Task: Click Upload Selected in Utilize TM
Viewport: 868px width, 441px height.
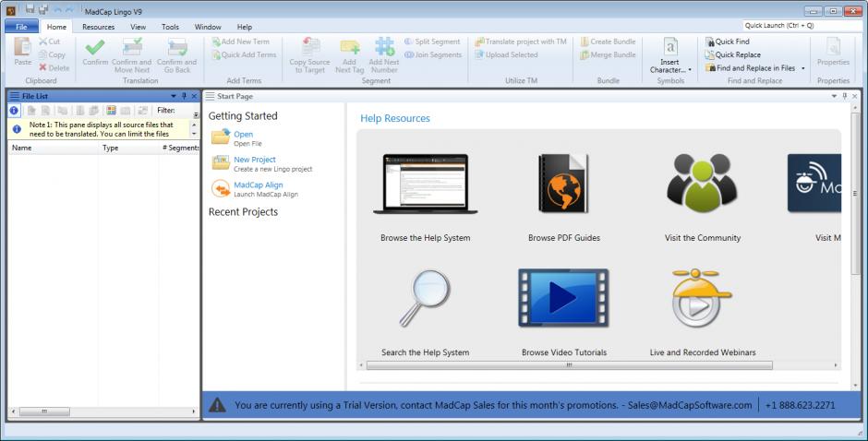Action: [x=507, y=54]
